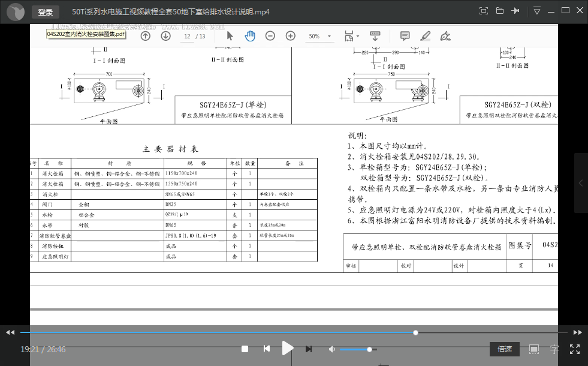Click the SGY24E65Z-J (双栓) drawing label

518,105
